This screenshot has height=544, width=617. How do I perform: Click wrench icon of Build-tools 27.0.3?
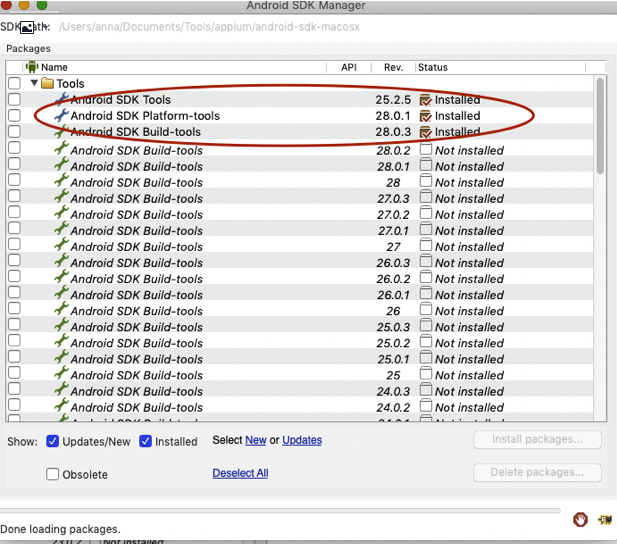61,196
